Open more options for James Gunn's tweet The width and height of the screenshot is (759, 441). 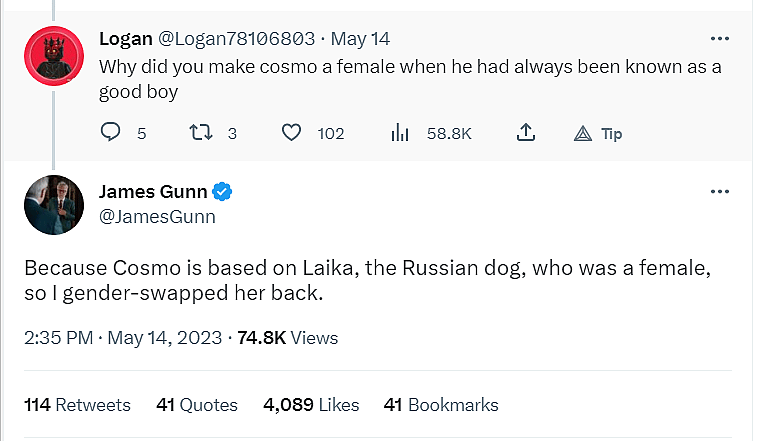click(x=719, y=191)
